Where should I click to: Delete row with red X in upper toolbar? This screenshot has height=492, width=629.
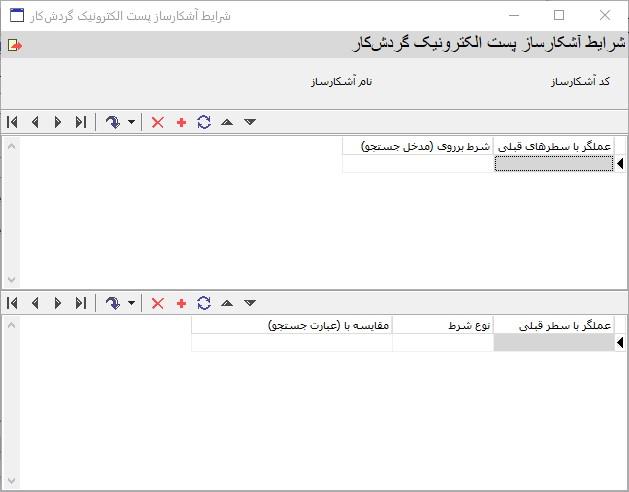pyautogui.click(x=157, y=122)
